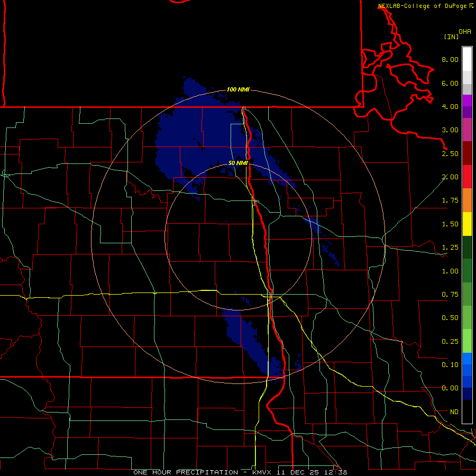Click the 50 NMI range ring label

(238, 163)
